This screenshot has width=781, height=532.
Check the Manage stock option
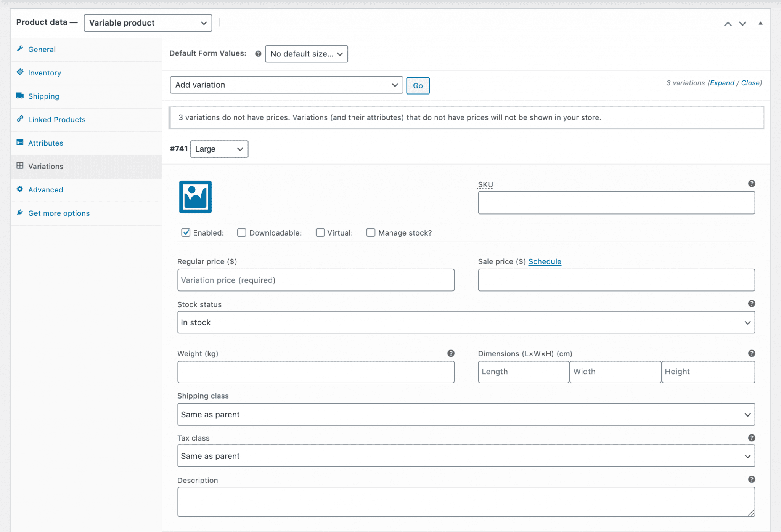pos(371,232)
